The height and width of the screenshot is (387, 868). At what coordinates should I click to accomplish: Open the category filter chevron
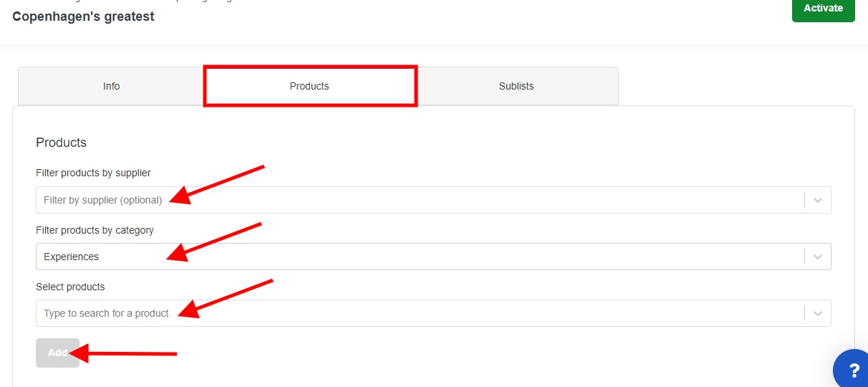[x=818, y=257]
